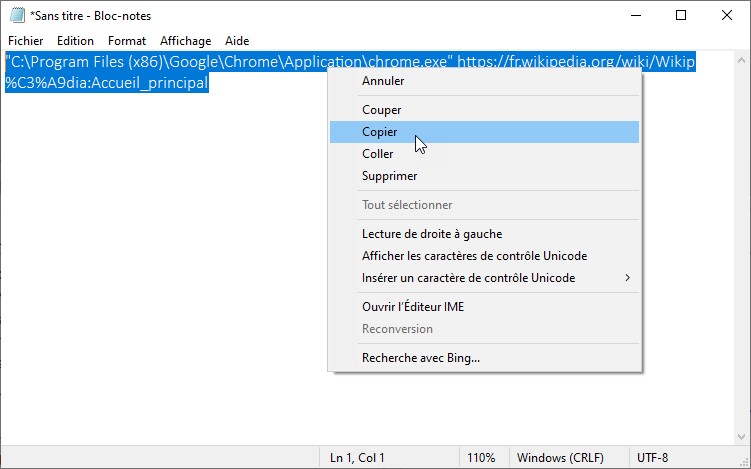Open the Edition menu
Screen dimensions: 751x469
(x=75, y=41)
